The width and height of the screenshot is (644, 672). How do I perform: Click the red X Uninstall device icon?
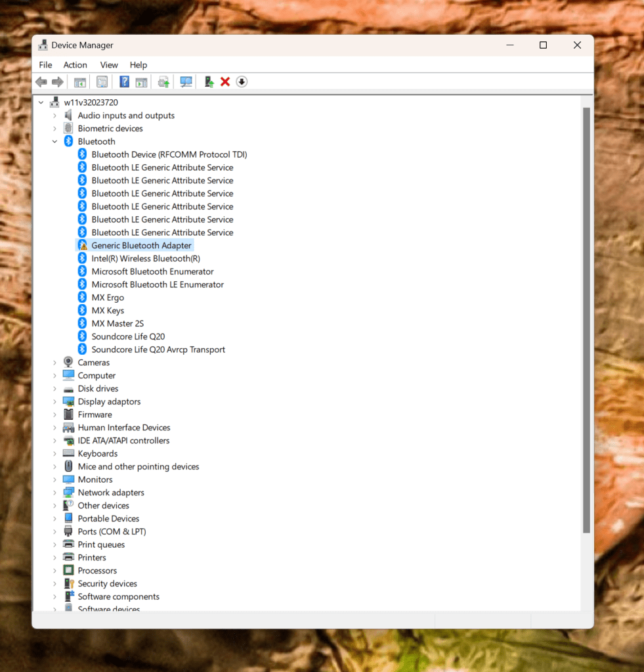[225, 81]
